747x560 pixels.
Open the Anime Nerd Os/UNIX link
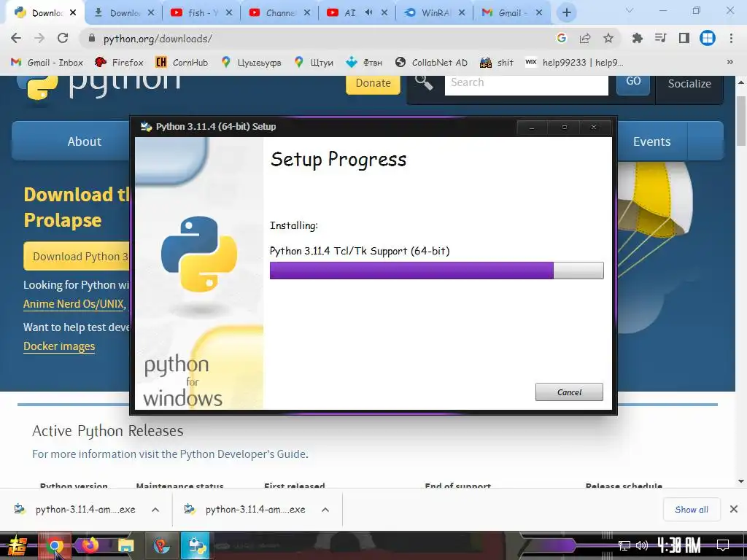[x=74, y=304]
